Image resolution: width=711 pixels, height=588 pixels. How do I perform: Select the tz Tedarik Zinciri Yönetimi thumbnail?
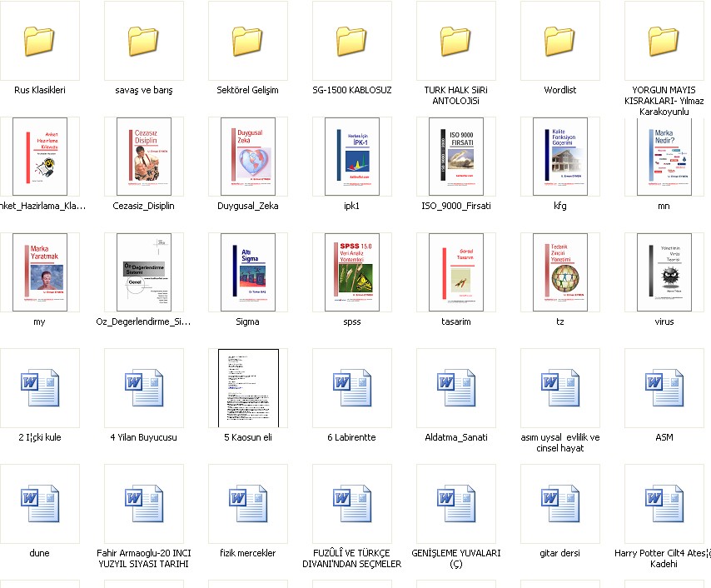(x=560, y=272)
